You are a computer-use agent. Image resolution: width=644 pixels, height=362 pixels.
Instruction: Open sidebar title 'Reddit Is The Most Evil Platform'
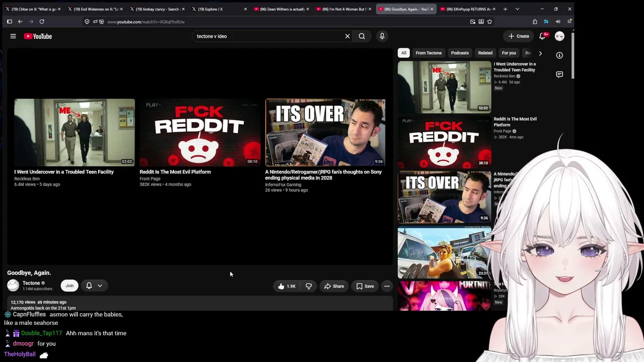515,122
